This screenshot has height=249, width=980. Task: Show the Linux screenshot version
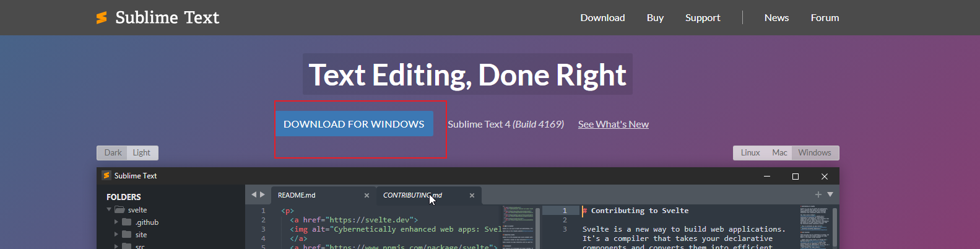[x=750, y=152]
